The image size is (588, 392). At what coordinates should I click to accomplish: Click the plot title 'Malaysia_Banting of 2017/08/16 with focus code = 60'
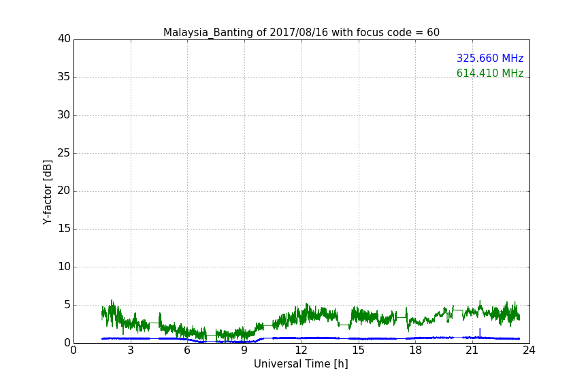[x=301, y=33]
